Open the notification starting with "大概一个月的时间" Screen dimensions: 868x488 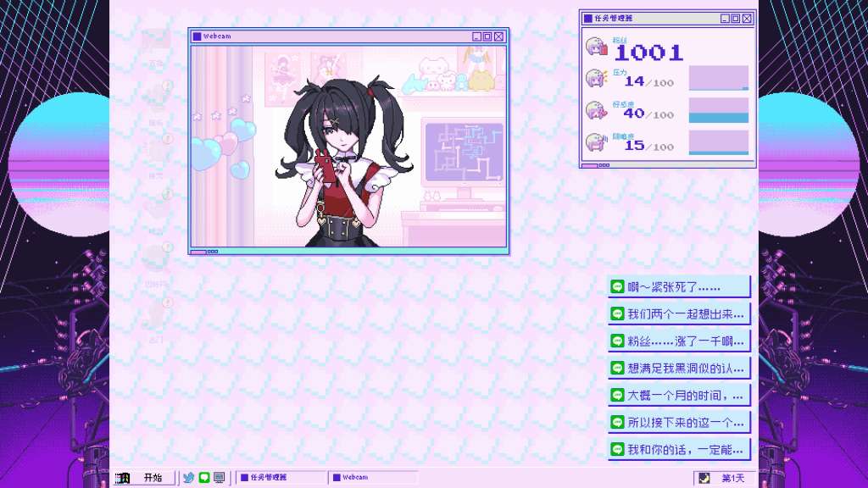(x=679, y=396)
